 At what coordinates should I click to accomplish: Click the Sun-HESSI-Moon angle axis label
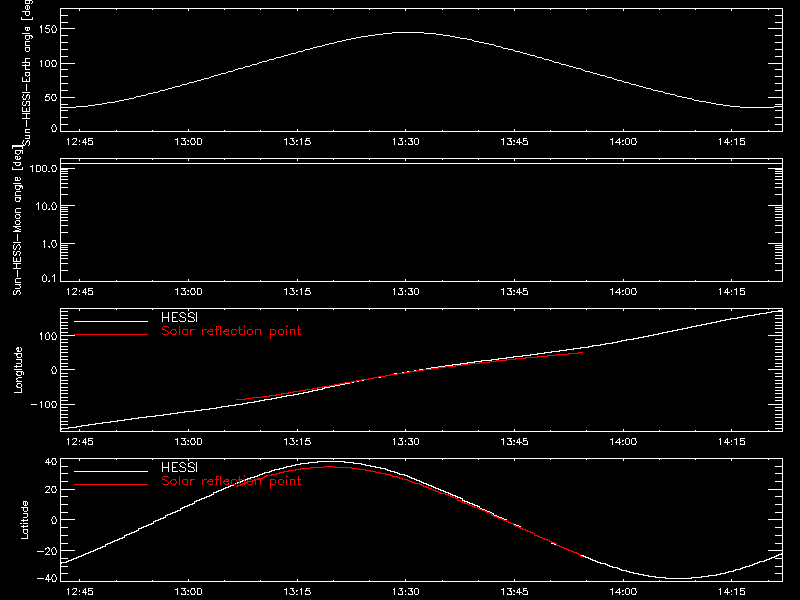[x=17, y=220]
